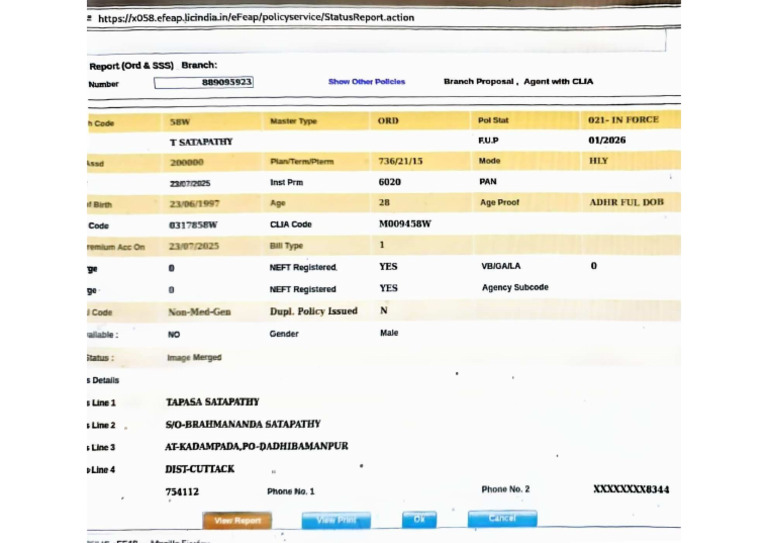The width and height of the screenshot is (768, 543).
Task: Select address line TAPASA SATAPATHY
Action: pos(213,402)
